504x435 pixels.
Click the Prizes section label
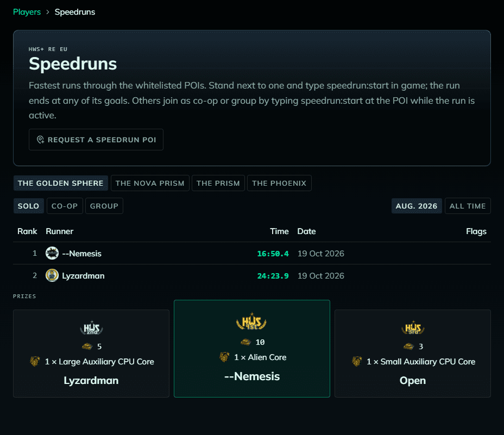24,296
